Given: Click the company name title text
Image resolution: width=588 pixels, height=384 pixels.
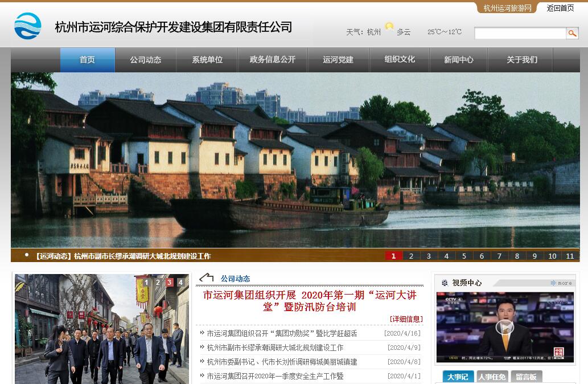Looking at the screenshot, I should coord(173,27).
